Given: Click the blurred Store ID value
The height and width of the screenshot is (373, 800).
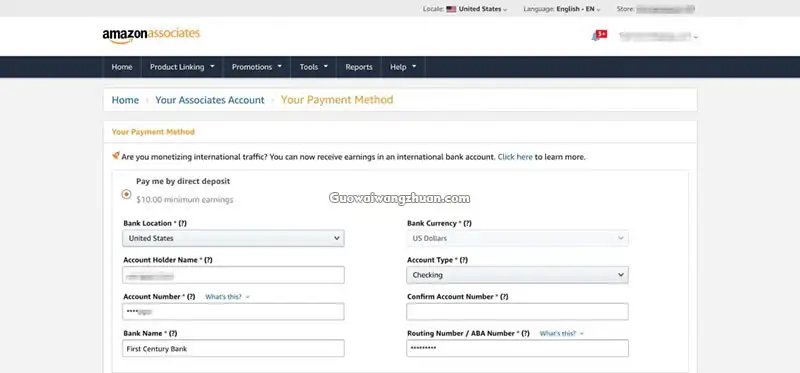Looking at the screenshot, I should 666,9.
